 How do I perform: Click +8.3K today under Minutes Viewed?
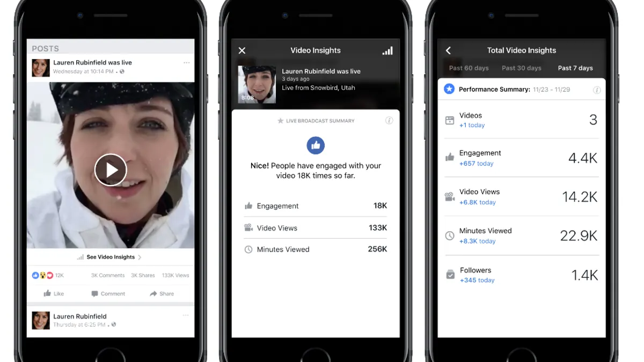tap(478, 241)
